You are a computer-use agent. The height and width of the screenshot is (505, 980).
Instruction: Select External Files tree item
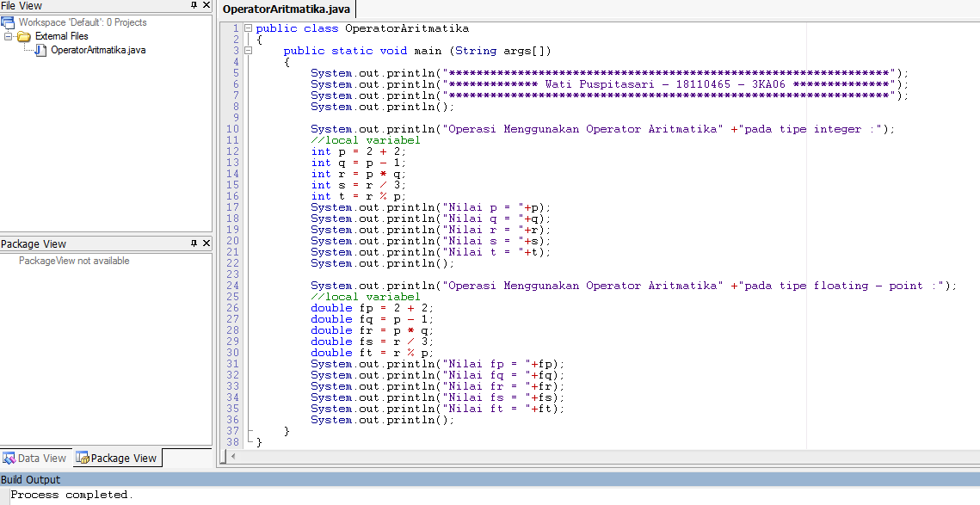click(x=61, y=36)
